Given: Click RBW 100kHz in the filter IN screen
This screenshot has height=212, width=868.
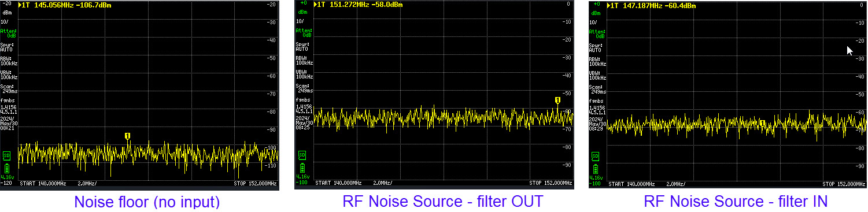Looking at the screenshot, I should (x=598, y=61).
